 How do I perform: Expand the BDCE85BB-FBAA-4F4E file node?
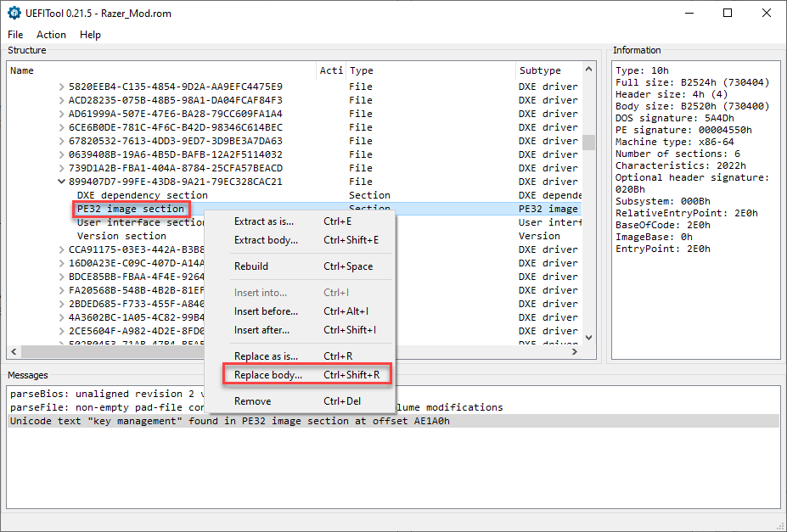coord(61,277)
